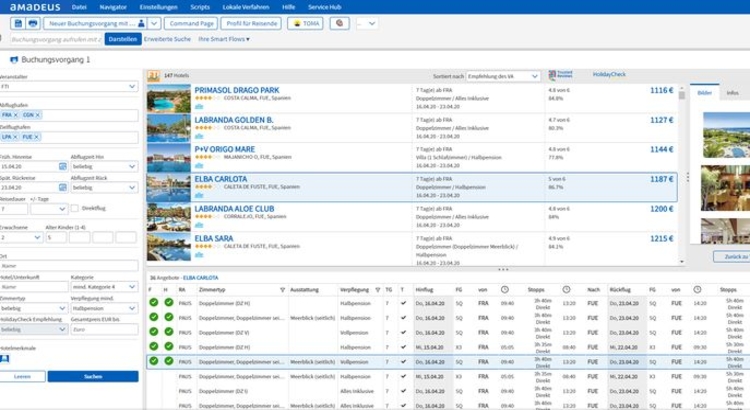
Task: Open the Einstellungen menu
Action: tap(158, 7)
